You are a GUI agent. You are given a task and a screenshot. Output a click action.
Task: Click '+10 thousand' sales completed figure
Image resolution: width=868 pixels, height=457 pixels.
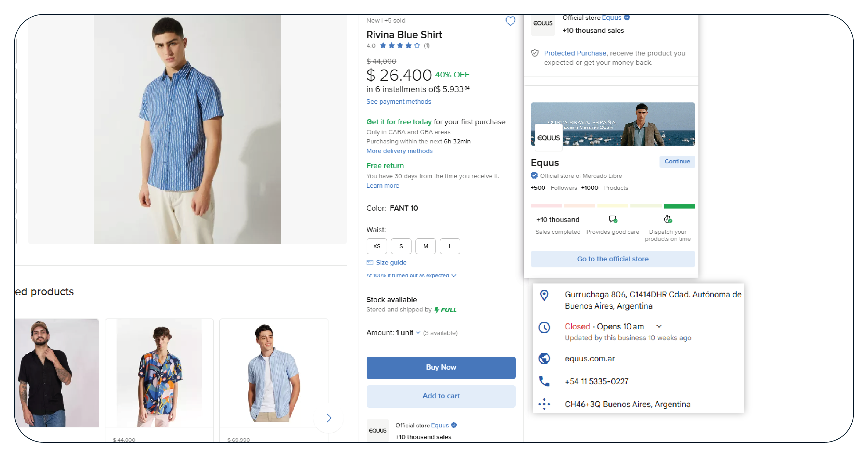[x=558, y=219]
